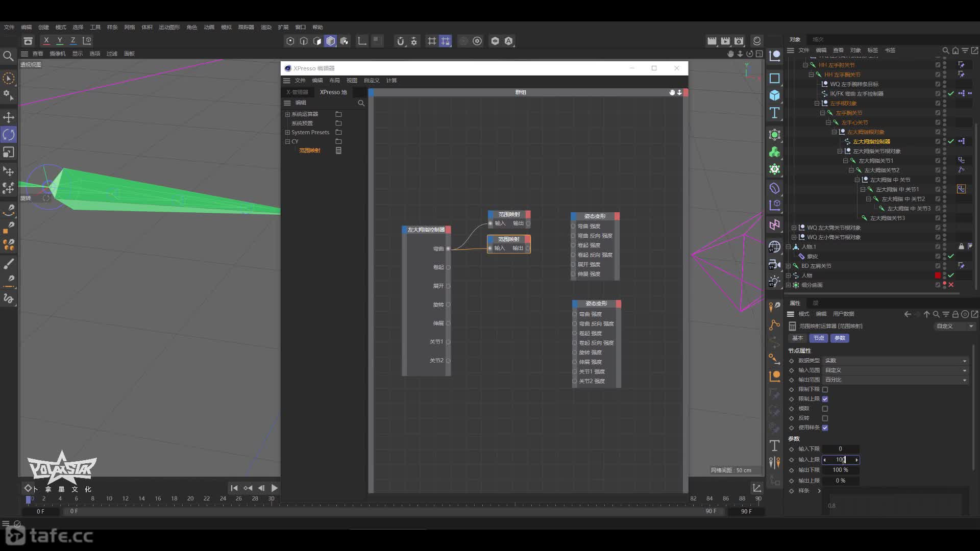Click the 弯曲 output port on 左大拇指控制器 node
Viewport: 980px width, 551px height.
click(x=448, y=249)
